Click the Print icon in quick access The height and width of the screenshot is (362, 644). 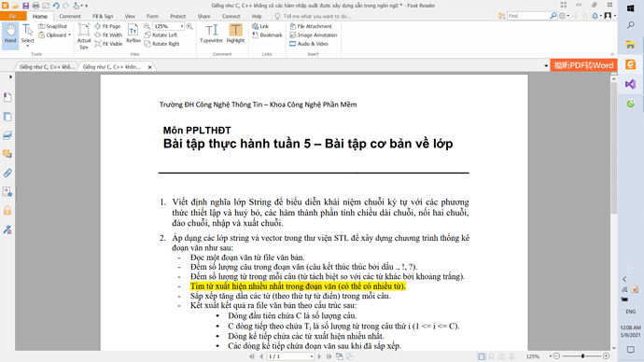click(35, 6)
